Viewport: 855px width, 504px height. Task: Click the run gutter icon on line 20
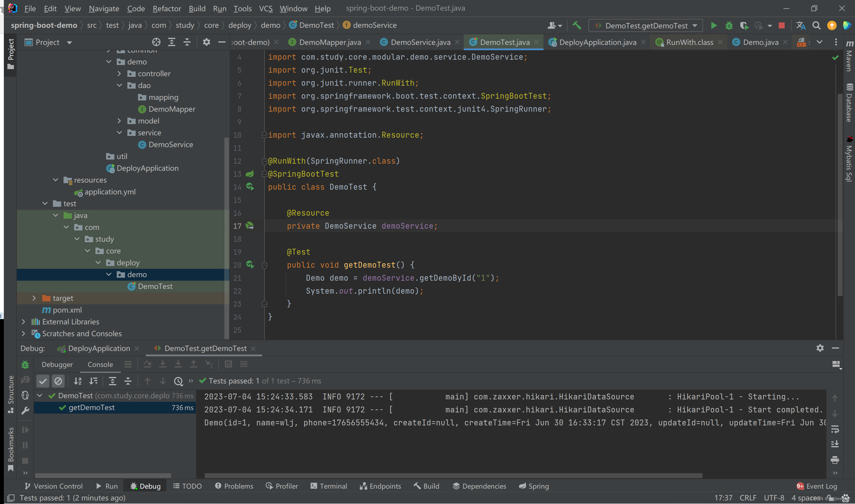[250, 265]
